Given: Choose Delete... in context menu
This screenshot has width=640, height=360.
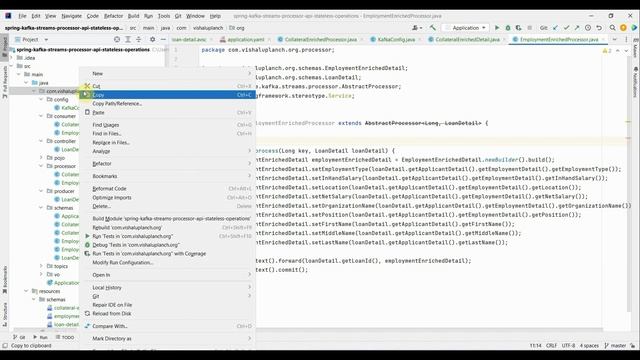Looking at the screenshot, I should (167, 206).
